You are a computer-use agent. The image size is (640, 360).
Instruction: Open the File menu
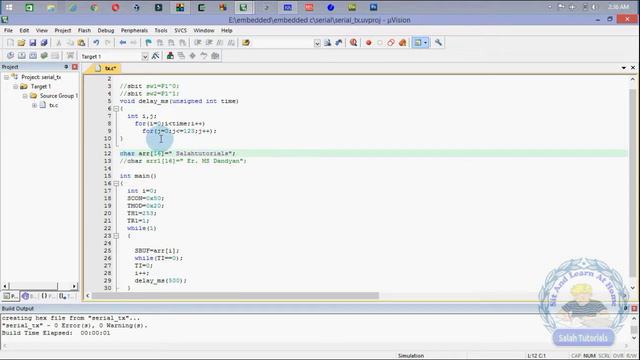pos(8,31)
